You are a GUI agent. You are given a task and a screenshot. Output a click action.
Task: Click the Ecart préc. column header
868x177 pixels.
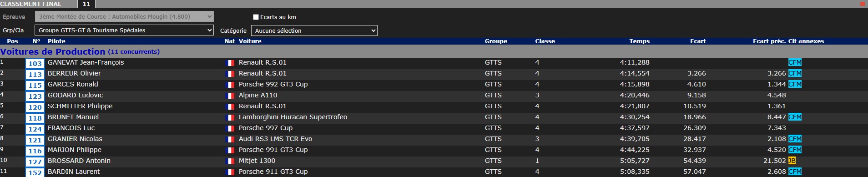click(x=769, y=41)
